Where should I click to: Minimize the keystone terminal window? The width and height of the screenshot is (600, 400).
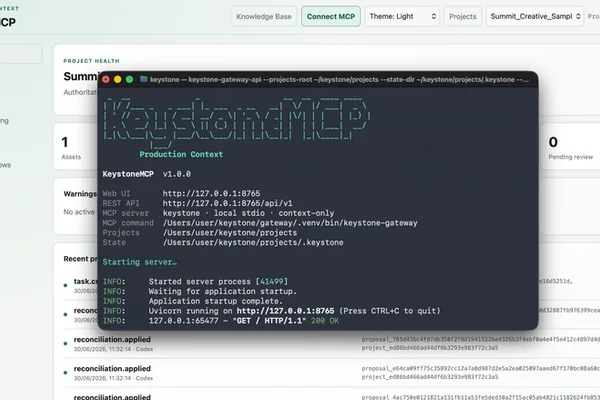pyautogui.click(x=118, y=79)
